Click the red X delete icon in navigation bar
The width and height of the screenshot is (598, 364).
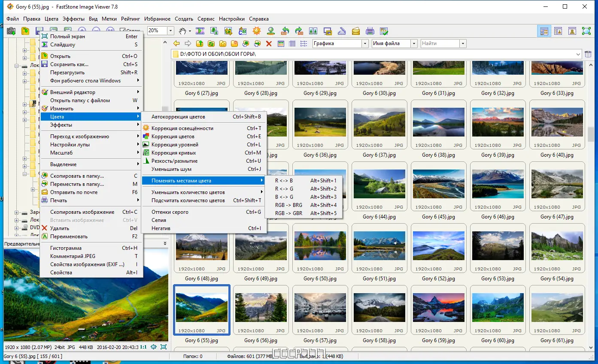(x=269, y=43)
